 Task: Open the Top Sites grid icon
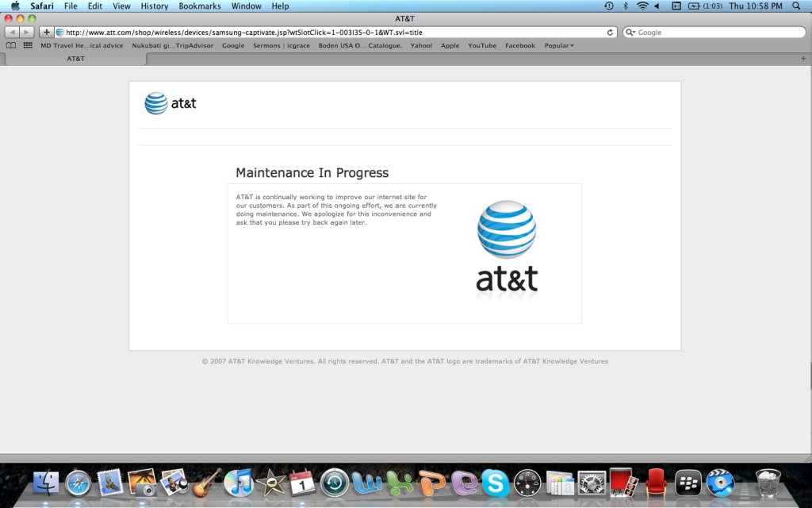point(28,45)
